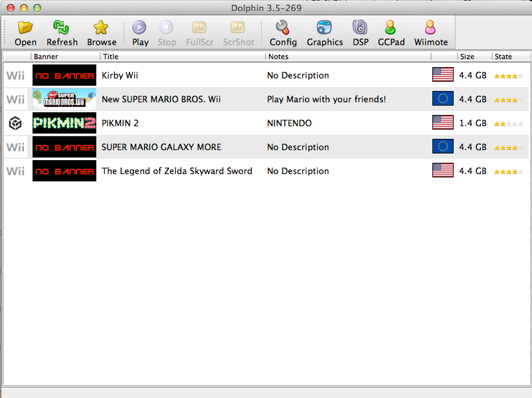Click the ScrShot screenshot icon
Viewport: 532px width, 398px height.
coord(238,27)
